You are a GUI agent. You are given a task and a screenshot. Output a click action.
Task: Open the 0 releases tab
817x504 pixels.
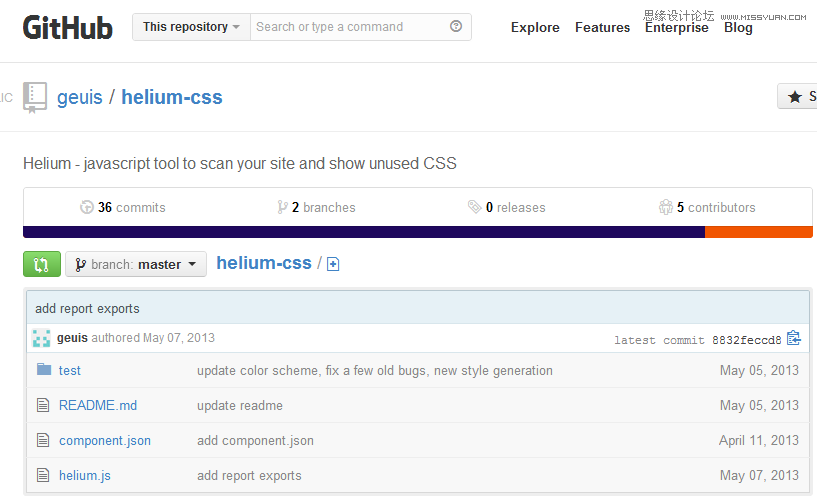[506, 207]
